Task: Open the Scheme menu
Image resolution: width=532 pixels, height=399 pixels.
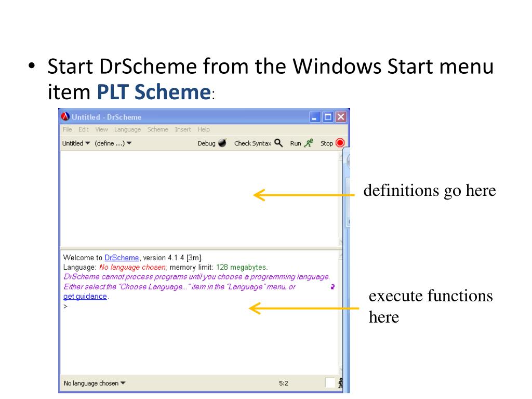Action: coord(158,129)
